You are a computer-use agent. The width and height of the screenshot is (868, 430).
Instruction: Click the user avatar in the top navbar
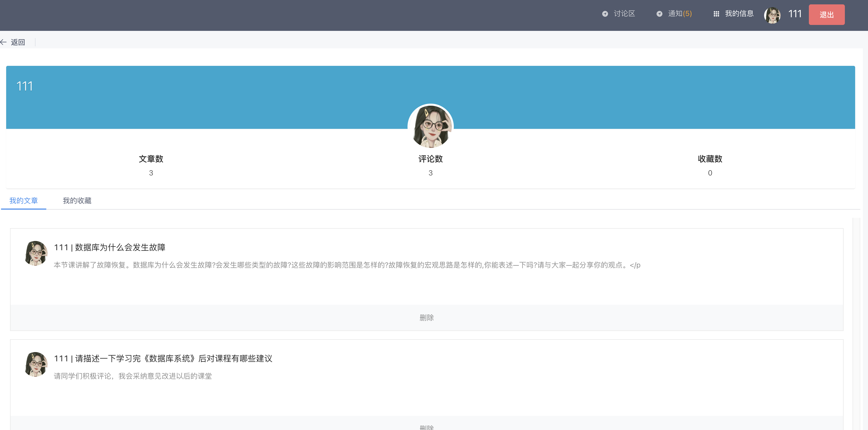coord(773,15)
